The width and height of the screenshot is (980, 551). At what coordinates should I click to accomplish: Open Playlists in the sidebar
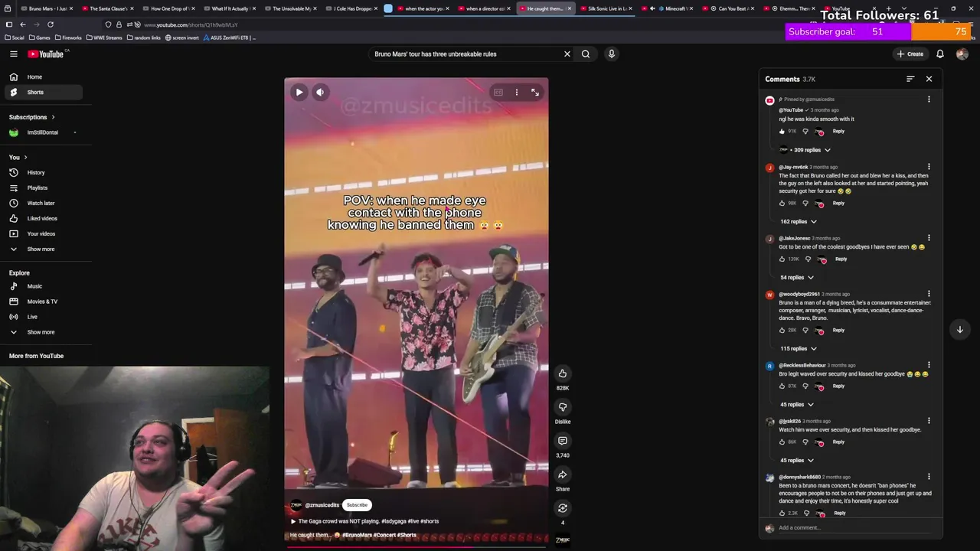click(42, 187)
